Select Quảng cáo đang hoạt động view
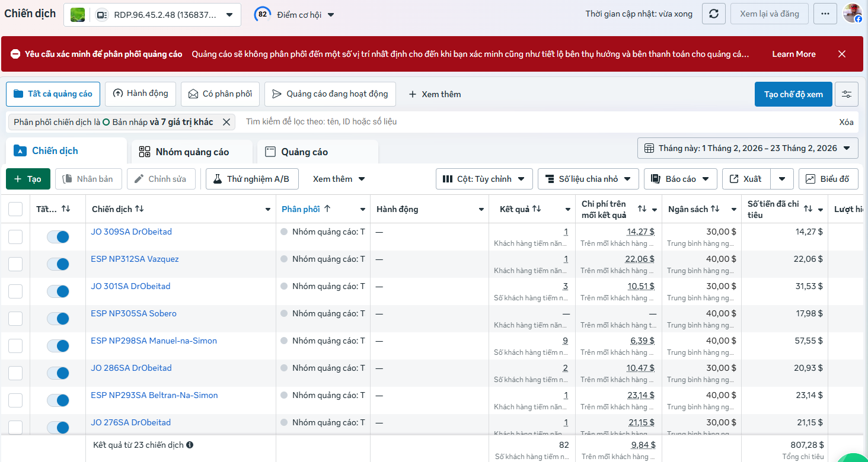Screen dimensions: 868x462 click(331, 94)
